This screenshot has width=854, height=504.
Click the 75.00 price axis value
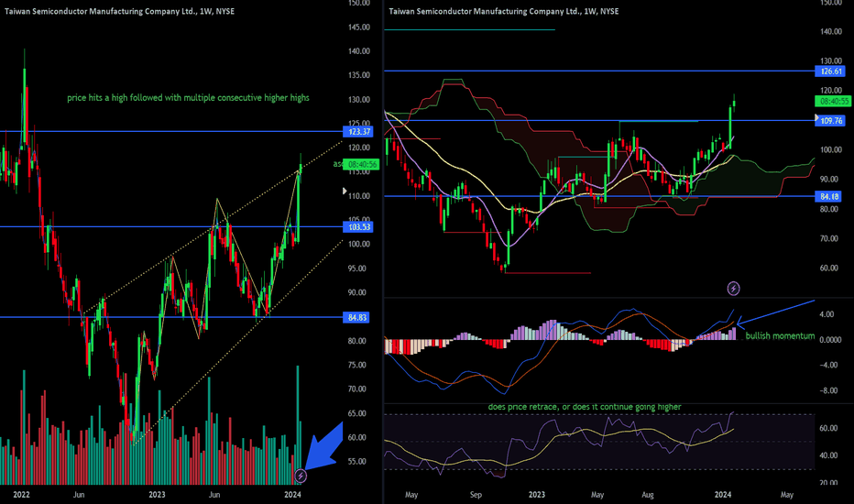[357, 365]
